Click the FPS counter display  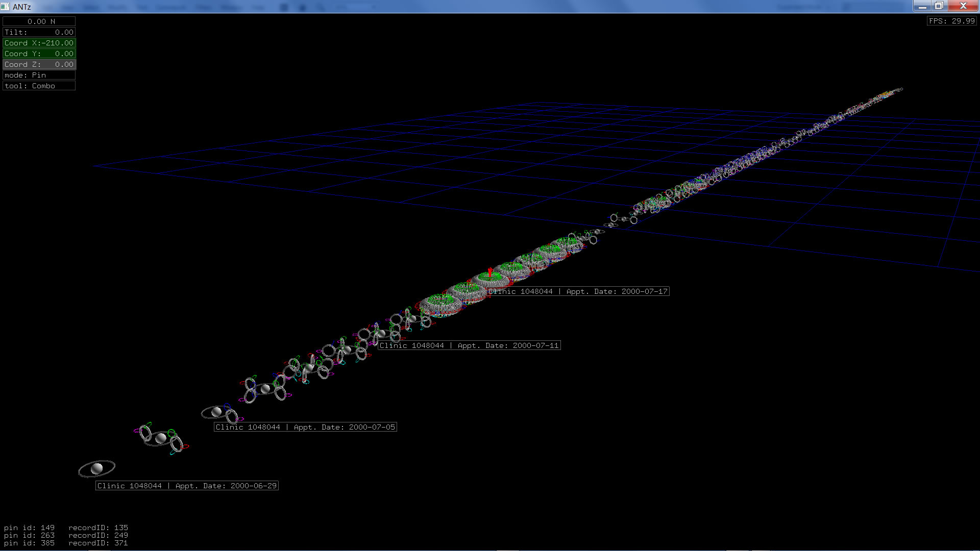[x=951, y=21]
